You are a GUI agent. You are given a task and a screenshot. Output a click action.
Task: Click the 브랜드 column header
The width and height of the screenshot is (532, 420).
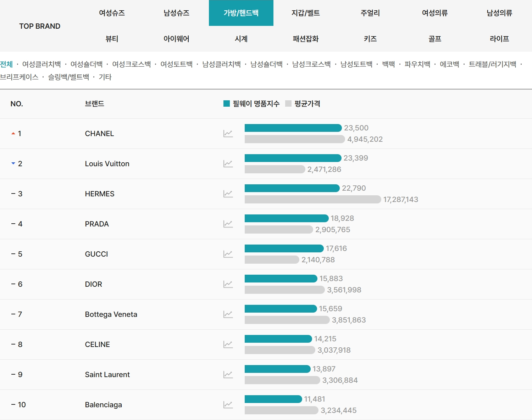(95, 104)
